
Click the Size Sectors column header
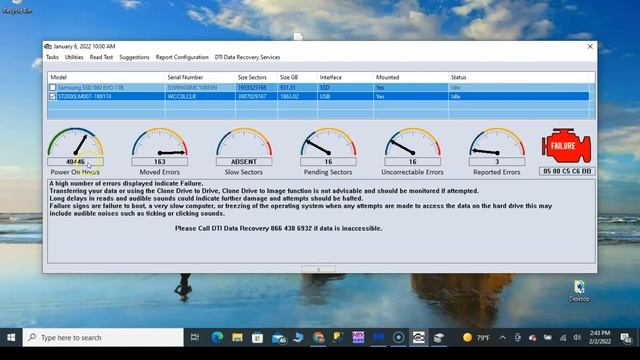[256, 77]
